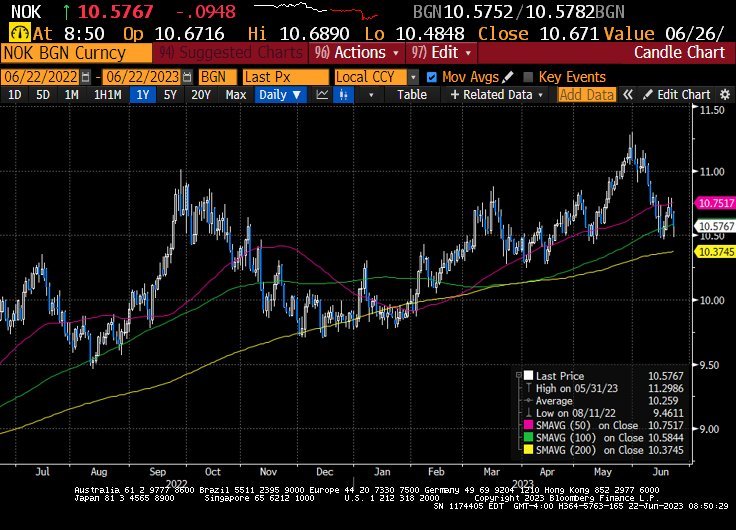Switch to line chart icon
This screenshot has height=530, width=736.
pos(323,94)
